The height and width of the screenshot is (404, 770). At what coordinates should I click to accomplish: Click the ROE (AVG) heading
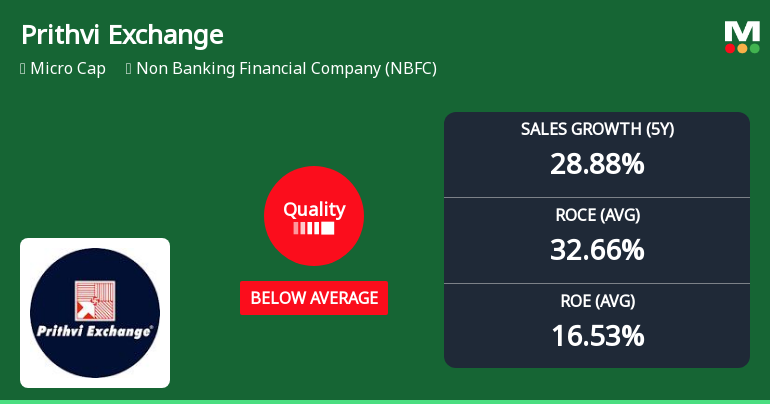click(597, 301)
